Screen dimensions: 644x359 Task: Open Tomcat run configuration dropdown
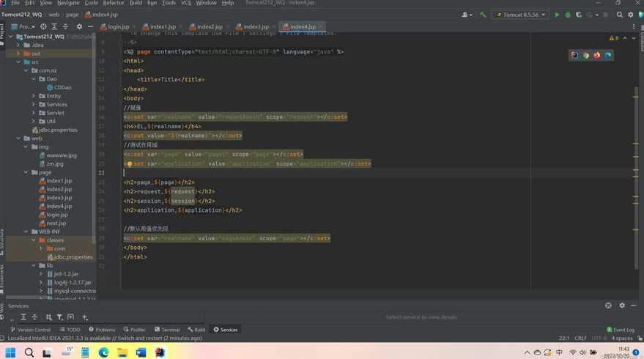pos(521,15)
